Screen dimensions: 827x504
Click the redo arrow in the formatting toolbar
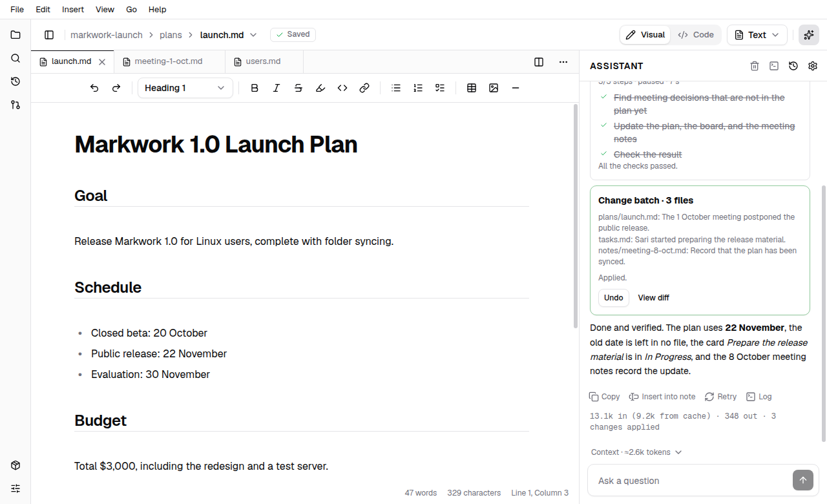coord(116,88)
